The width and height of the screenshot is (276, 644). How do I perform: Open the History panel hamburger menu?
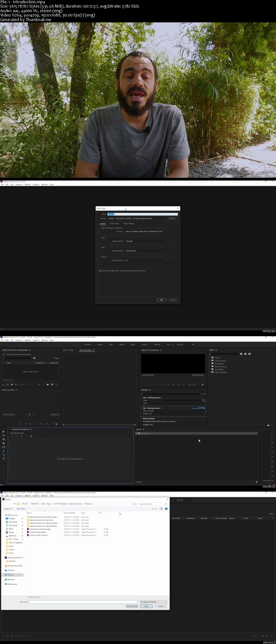(x=143, y=429)
